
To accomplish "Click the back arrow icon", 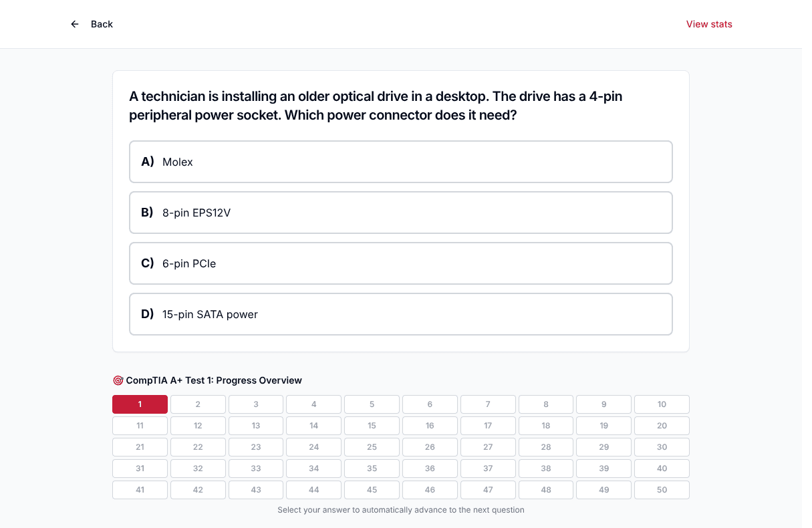I will click(75, 24).
